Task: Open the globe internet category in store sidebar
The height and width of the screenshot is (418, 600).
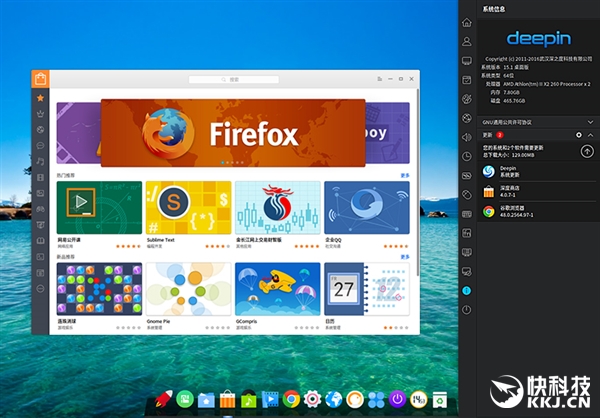Action: tap(40, 130)
